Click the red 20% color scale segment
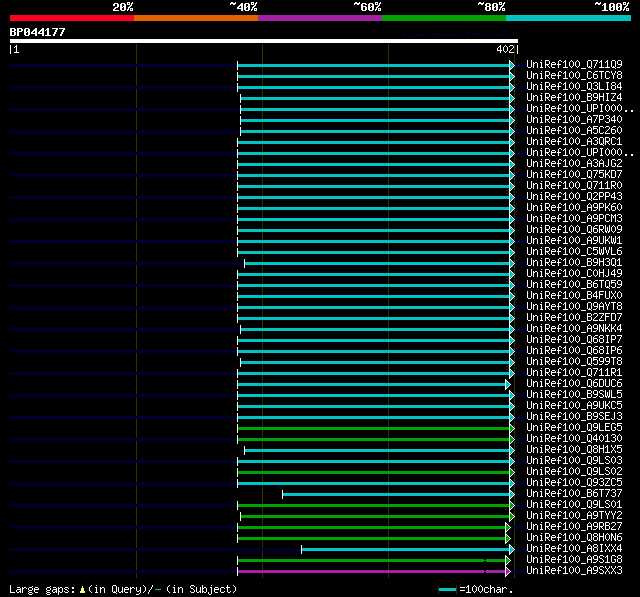Screen dimensions: 640x597 tap(72, 18)
